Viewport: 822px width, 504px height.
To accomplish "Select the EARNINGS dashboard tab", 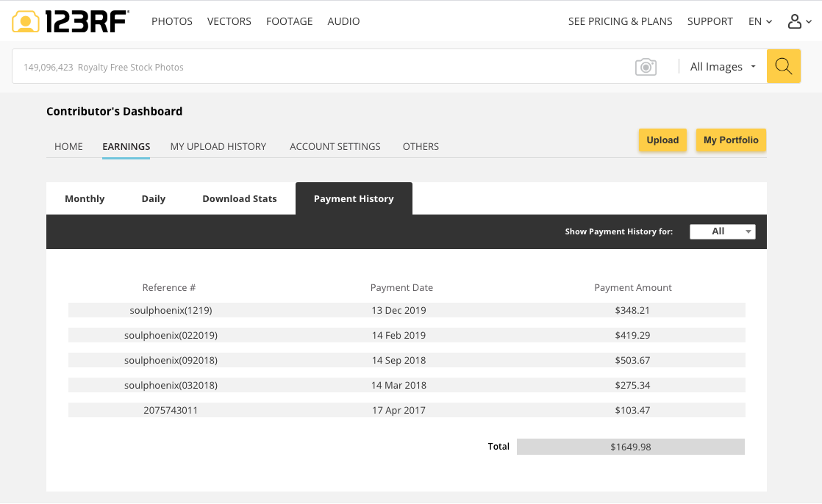I will tap(126, 147).
